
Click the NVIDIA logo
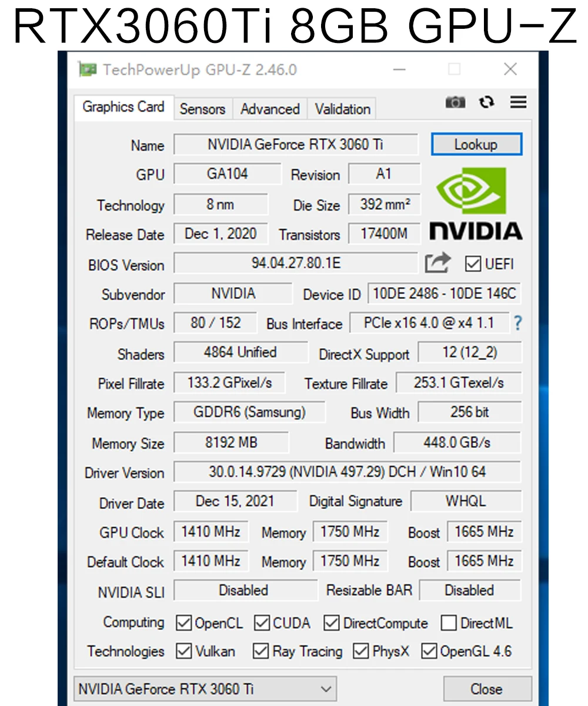pos(476,204)
